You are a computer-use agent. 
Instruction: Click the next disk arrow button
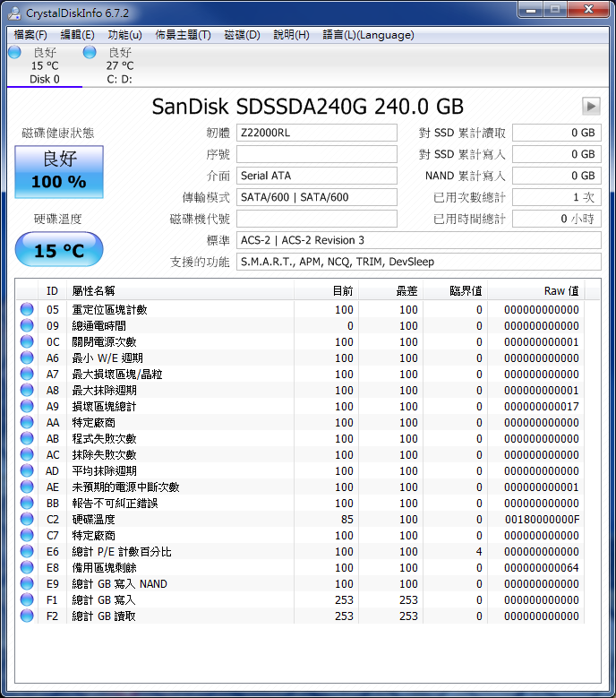pos(591,107)
